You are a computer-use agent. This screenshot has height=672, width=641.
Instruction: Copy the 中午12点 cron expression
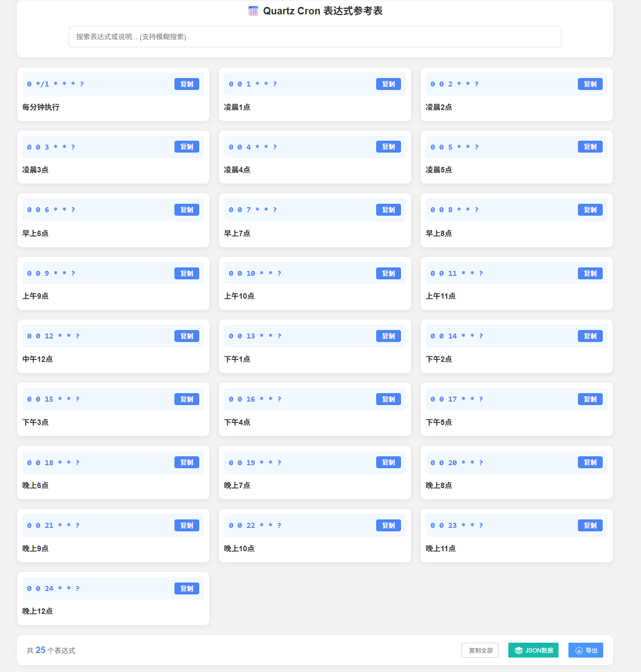[x=187, y=336]
